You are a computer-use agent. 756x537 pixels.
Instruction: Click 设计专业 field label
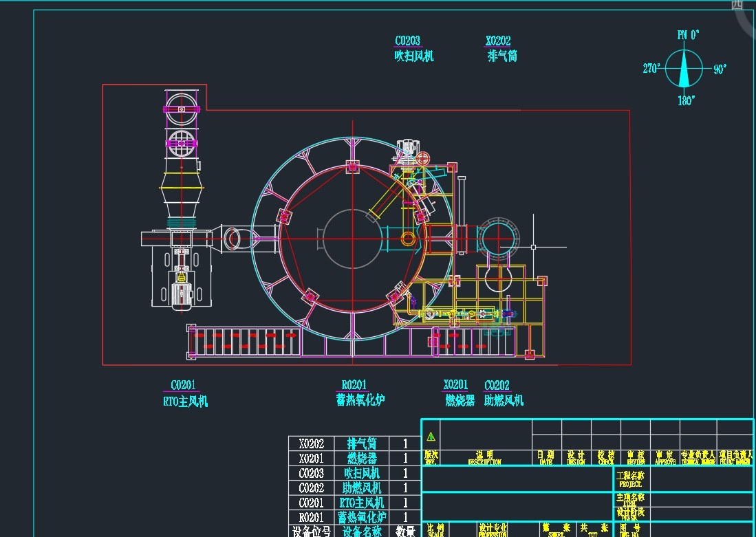point(493,530)
